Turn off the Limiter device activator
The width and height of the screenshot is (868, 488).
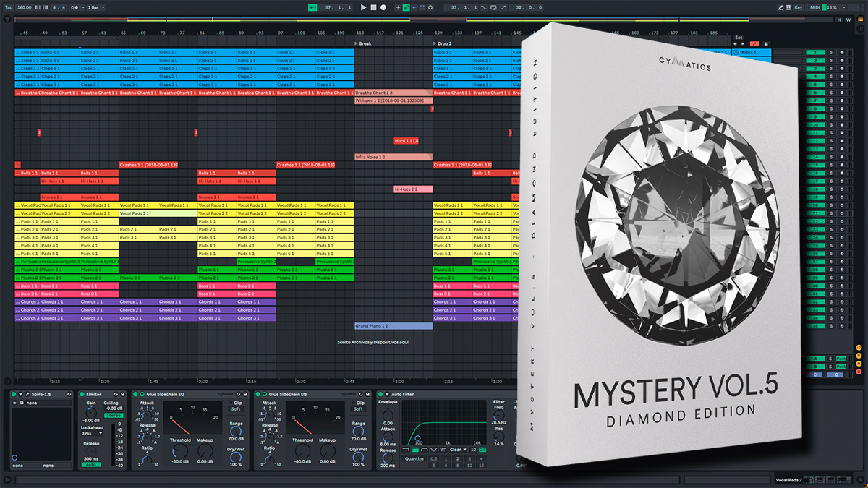tap(82, 394)
